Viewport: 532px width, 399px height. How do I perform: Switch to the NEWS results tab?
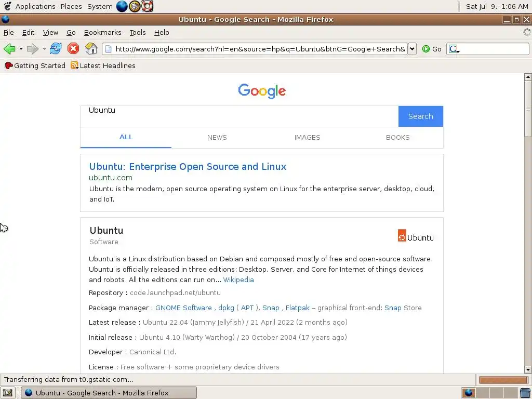(x=217, y=137)
